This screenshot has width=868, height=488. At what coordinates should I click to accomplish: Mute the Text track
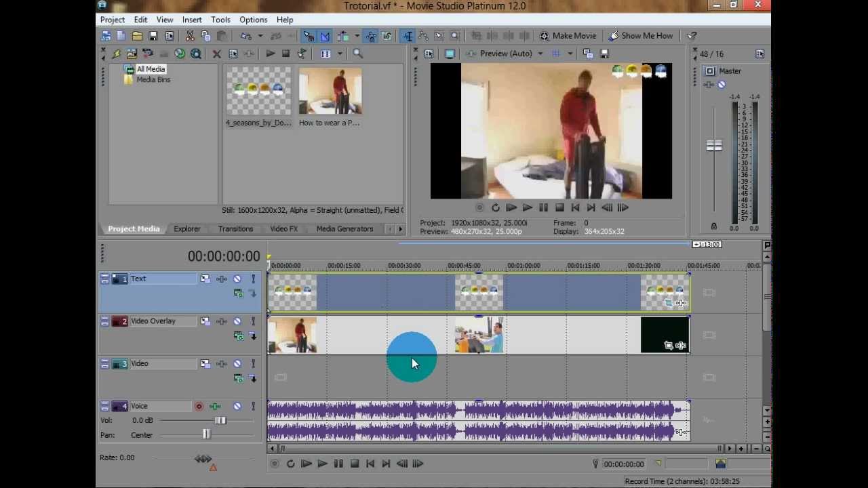[237, 279]
